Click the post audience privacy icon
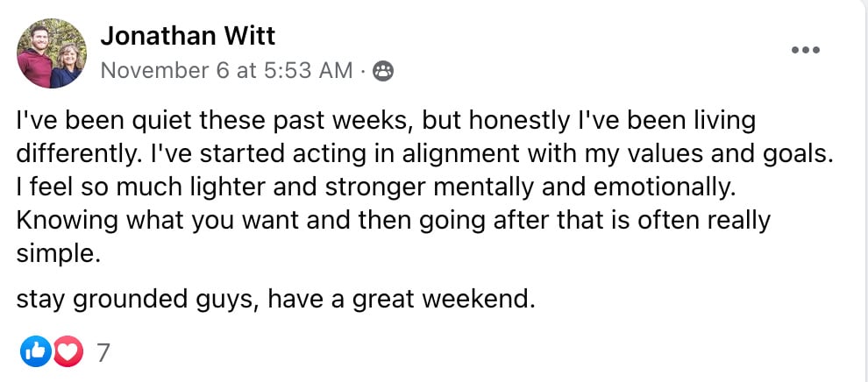This screenshot has width=868, height=382. tap(382, 71)
